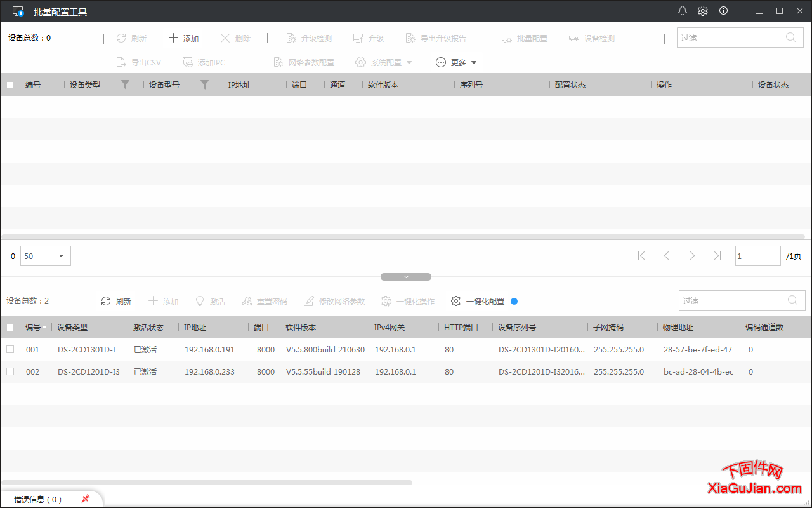
Task: Click version V5.5.800build 210630
Action: pos(325,349)
